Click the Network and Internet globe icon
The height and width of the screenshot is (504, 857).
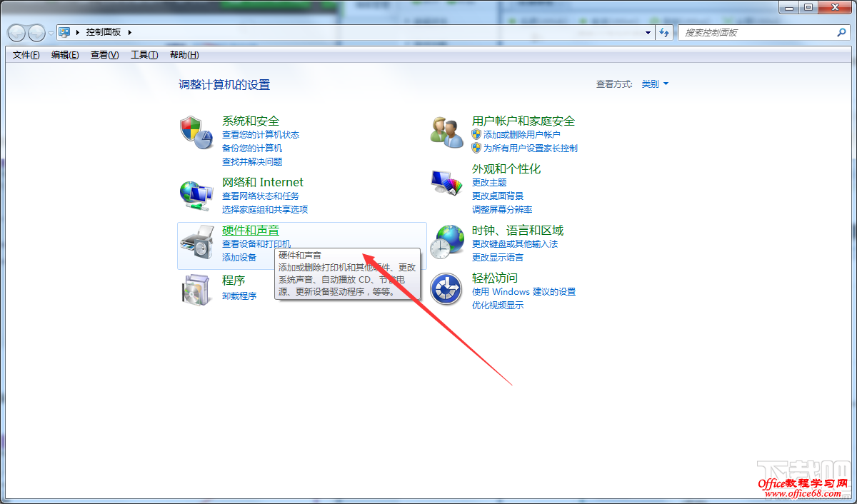coord(196,194)
